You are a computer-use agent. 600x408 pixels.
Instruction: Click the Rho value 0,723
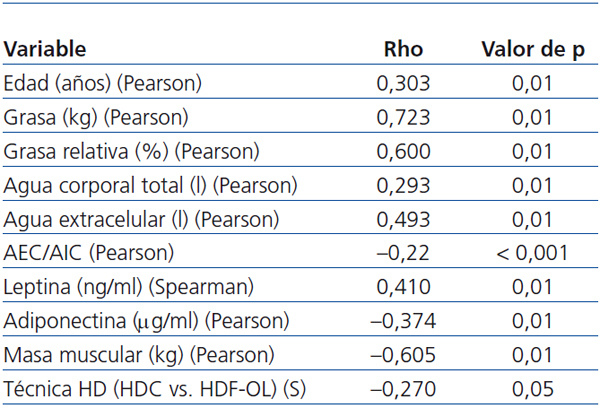(x=403, y=118)
